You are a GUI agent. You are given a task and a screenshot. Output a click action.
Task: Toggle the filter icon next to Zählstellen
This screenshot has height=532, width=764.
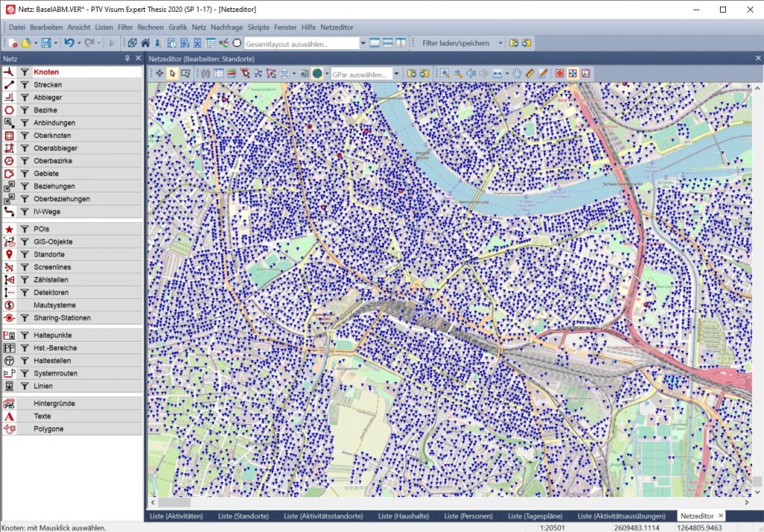[x=25, y=280]
